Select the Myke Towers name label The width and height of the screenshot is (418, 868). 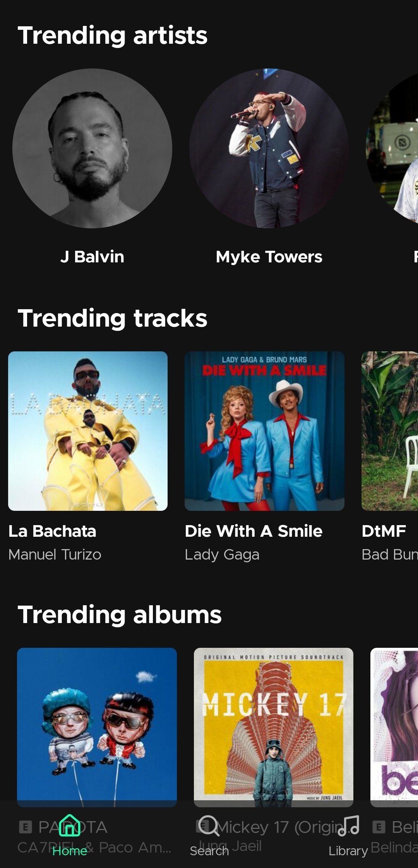[x=269, y=257]
